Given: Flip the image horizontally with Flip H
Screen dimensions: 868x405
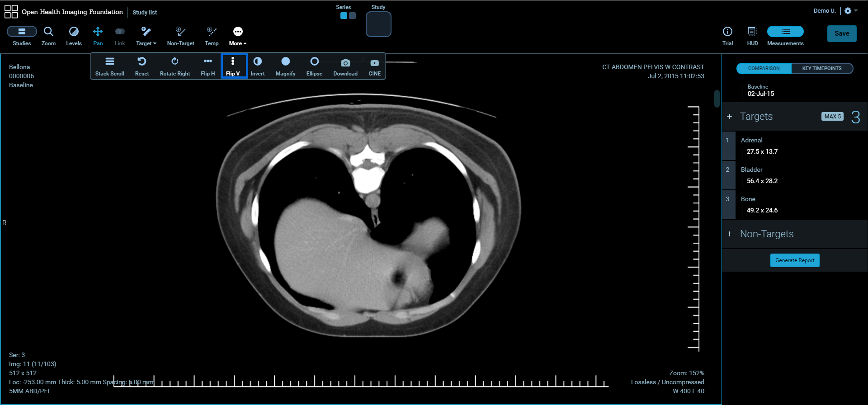Looking at the screenshot, I should point(208,66).
